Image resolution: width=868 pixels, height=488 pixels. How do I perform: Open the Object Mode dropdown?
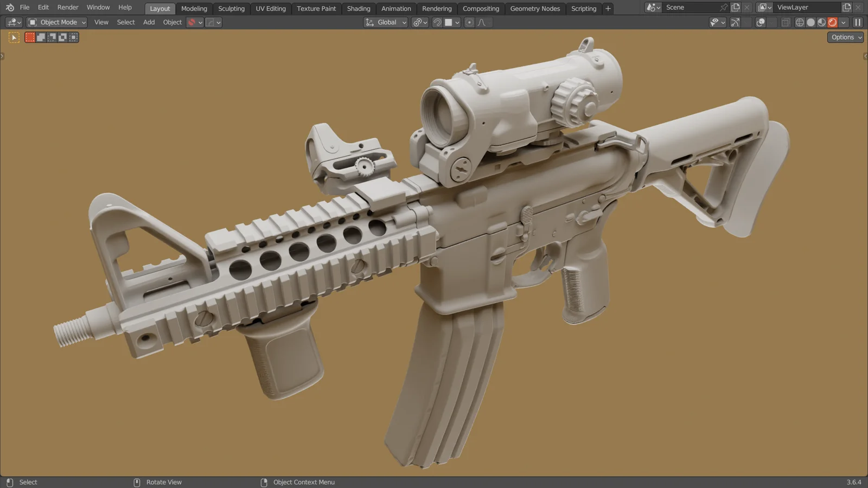(x=56, y=22)
